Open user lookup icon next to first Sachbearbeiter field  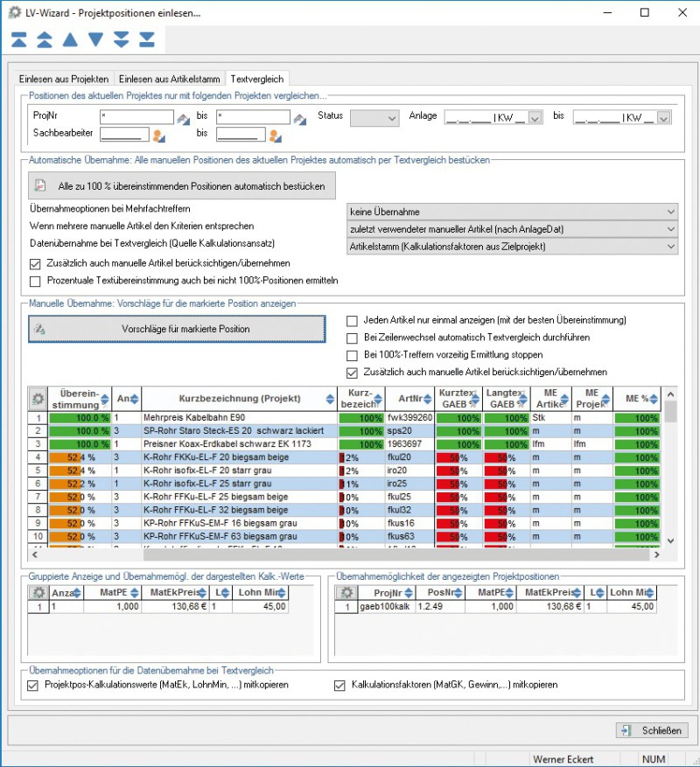click(x=158, y=136)
